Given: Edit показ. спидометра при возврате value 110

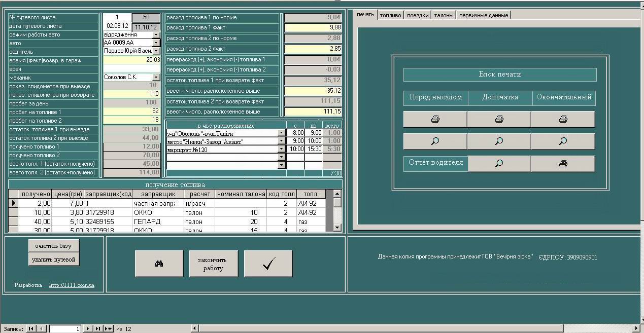Looking at the screenshot, I should (x=132, y=94).
